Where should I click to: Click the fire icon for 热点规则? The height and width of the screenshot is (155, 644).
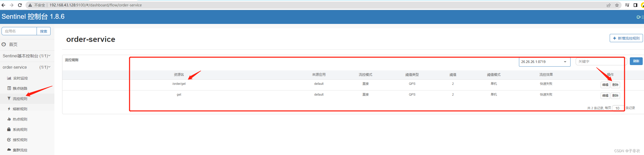9,119
